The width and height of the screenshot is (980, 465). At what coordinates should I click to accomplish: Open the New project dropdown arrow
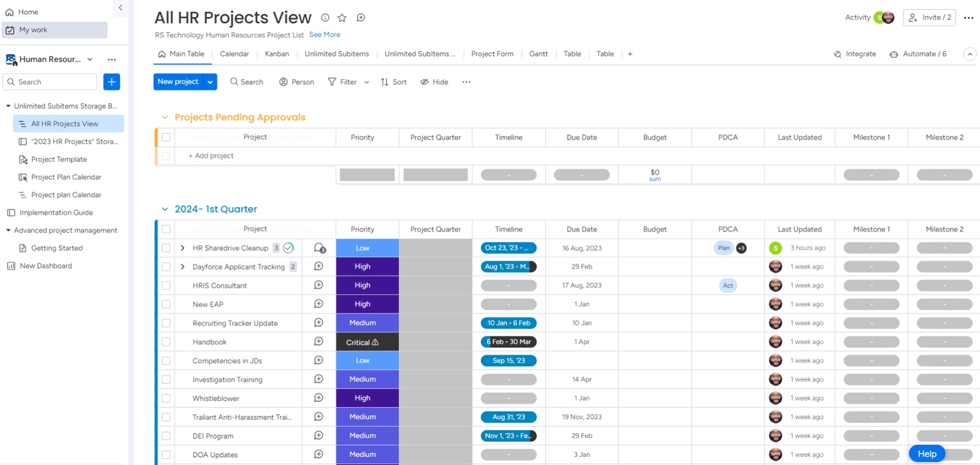click(210, 81)
